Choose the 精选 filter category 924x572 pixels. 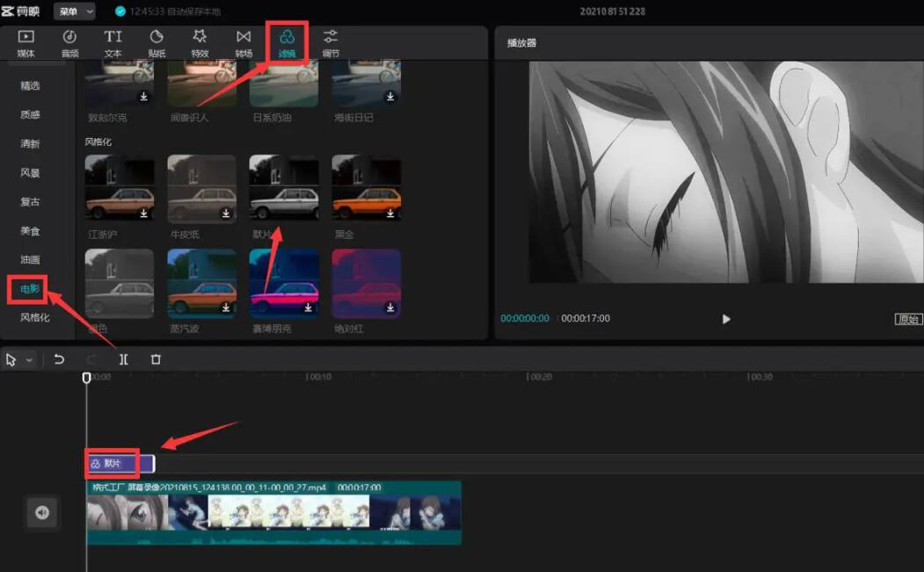pyautogui.click(x=30, y=85)
